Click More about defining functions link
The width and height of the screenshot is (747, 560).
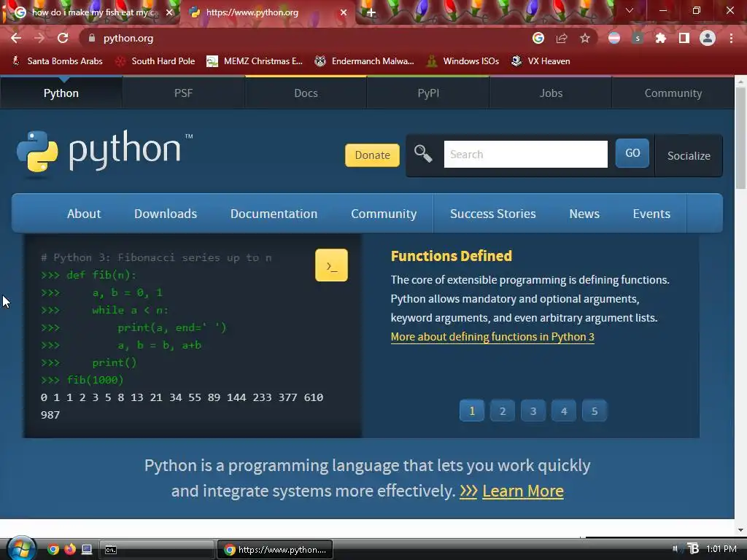492,337
